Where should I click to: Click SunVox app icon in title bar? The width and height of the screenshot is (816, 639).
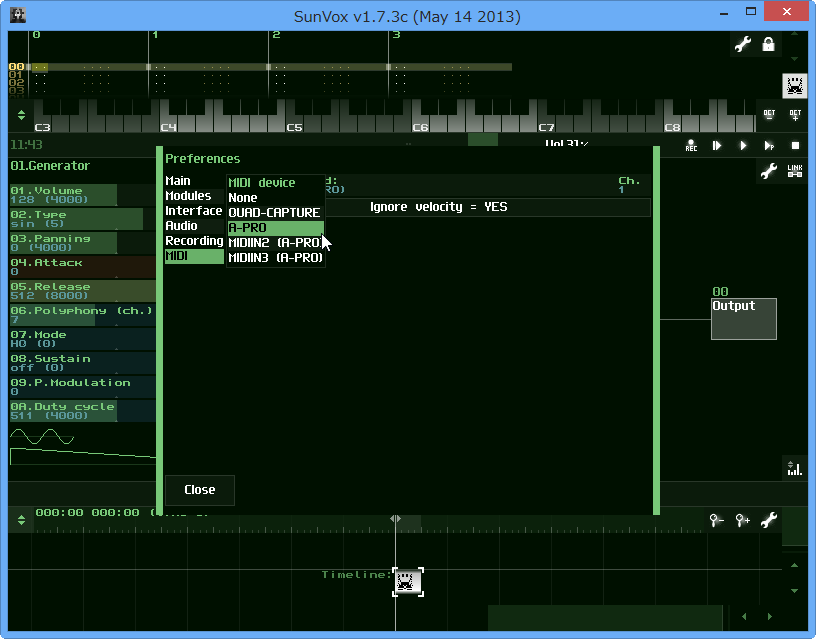[18, 15]
